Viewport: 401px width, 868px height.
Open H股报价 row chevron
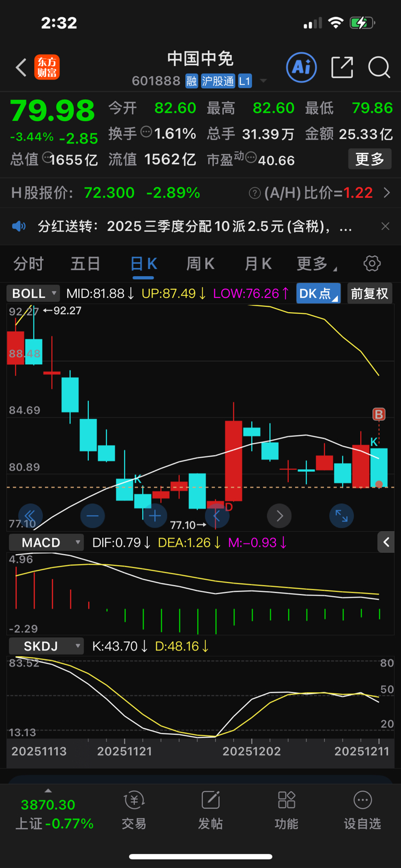coord(387,193)
